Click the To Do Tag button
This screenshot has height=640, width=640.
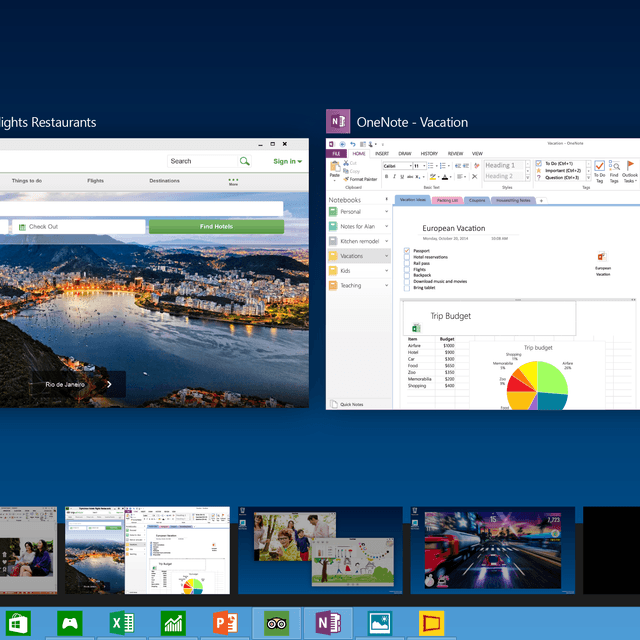tap(599, 171)
